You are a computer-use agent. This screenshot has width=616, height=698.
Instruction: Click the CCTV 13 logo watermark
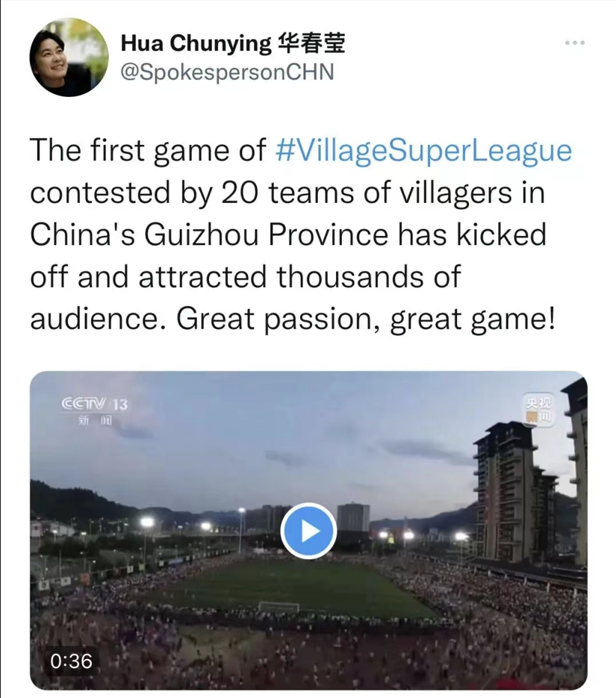pos(94,404)
